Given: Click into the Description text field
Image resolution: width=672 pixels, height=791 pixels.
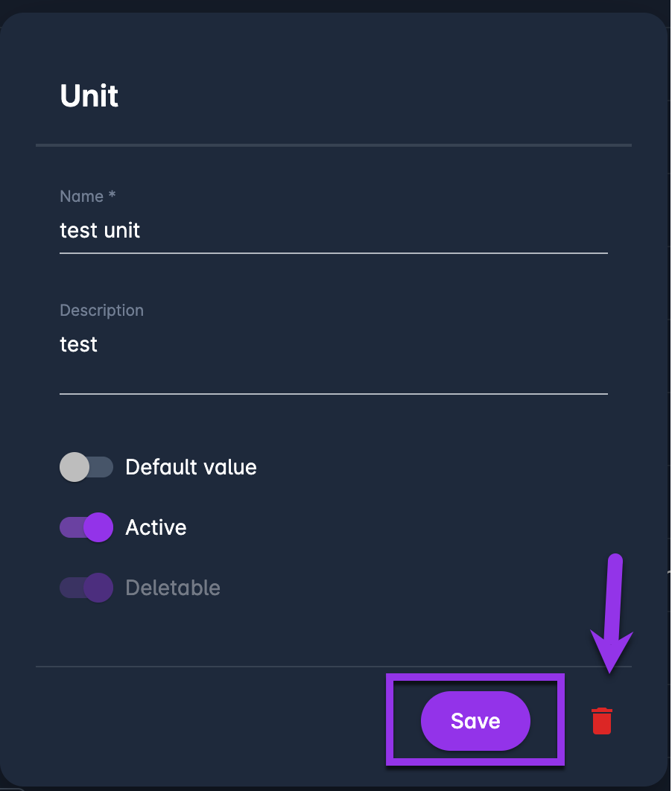Looking at the screenshot, I should (x=333, y=358).
